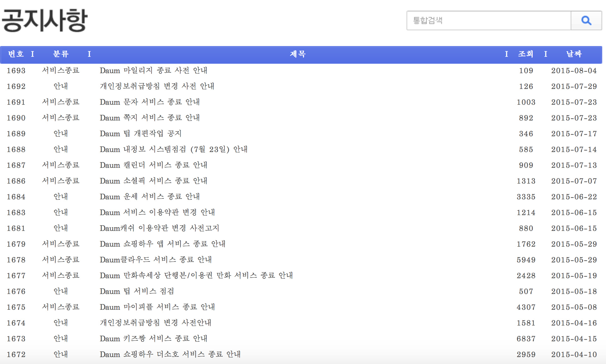Click the 분류 column header
Screen dimensions: 606x364
coord(61,54)
